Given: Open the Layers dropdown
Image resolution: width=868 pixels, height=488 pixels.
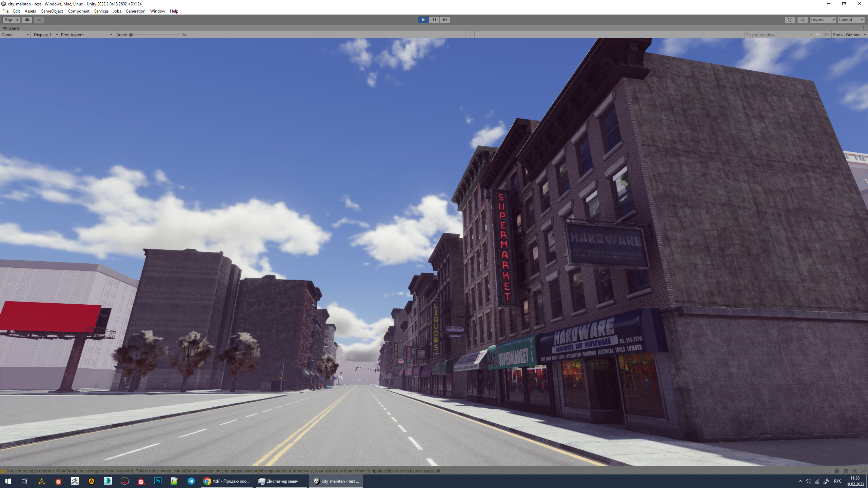Looking at the screenshot, I should 822,20.
